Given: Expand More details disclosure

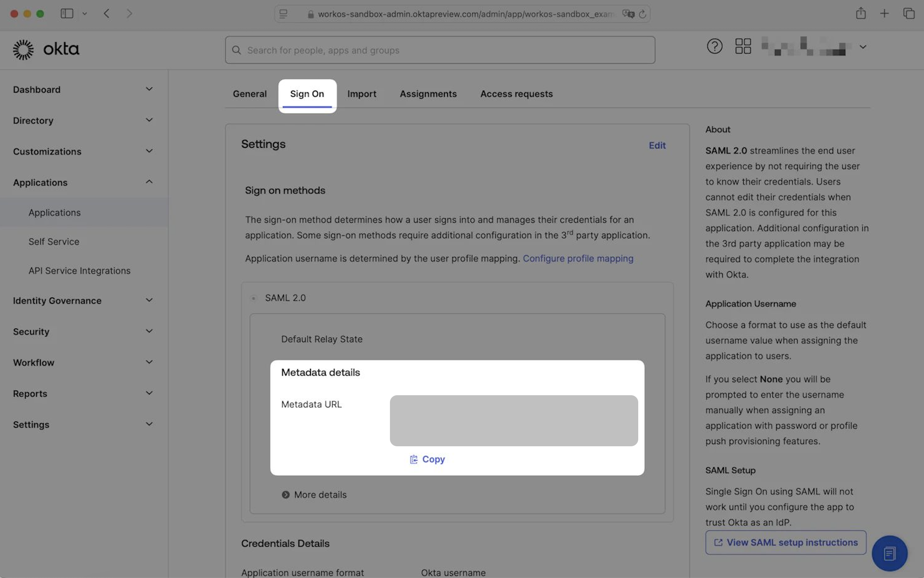Looking at the screenshot, I should (x=314, y=494).
